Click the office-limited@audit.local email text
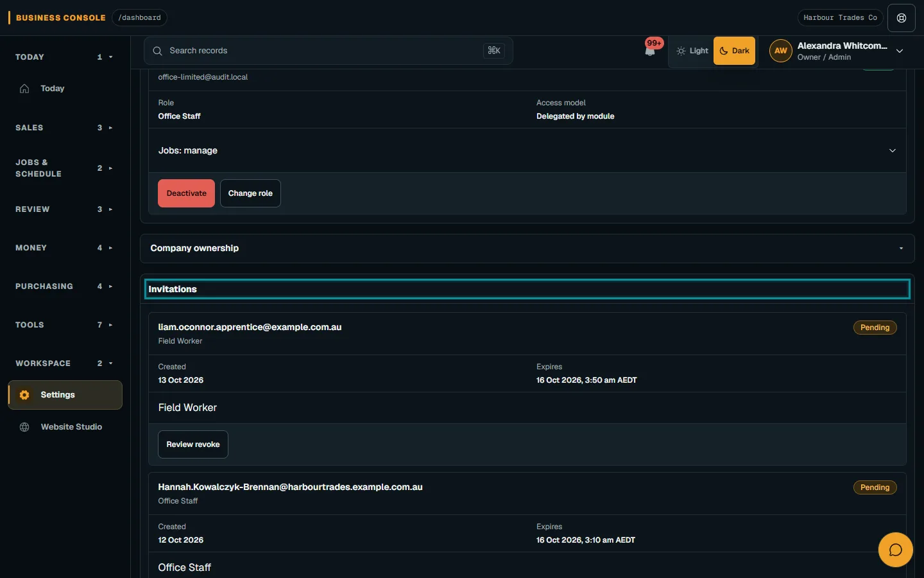924x578 pixels. click(x=203, y=77)
